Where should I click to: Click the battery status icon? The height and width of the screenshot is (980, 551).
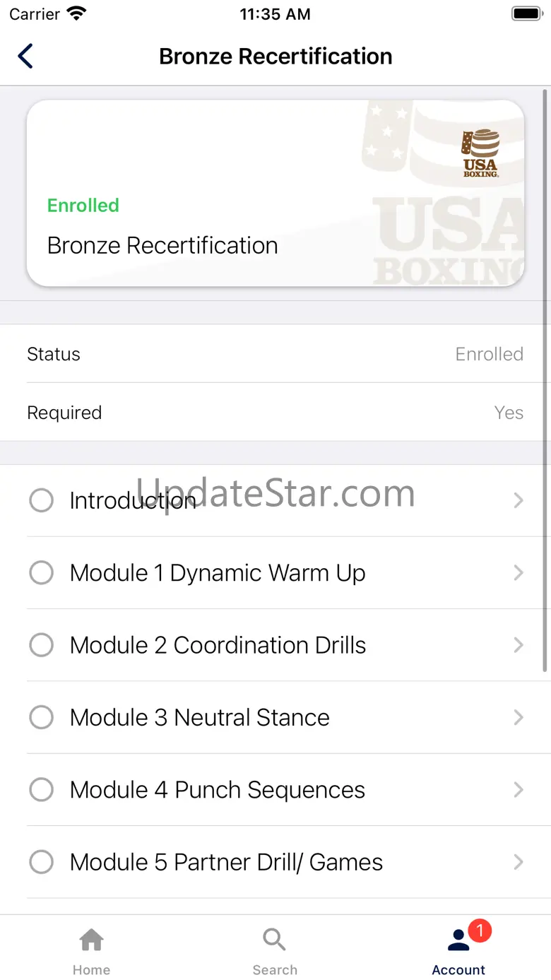pyautogui.click(x=526, y=14)
